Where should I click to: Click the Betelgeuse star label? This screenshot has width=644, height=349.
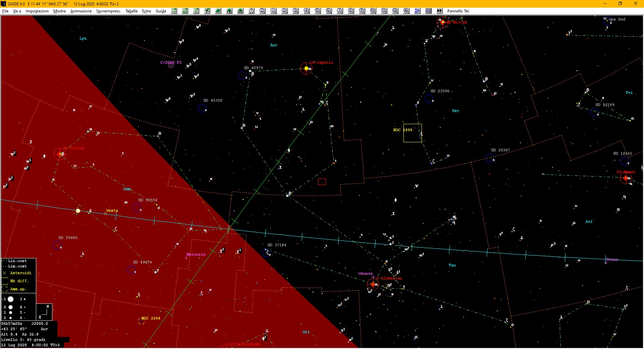coord(245,344)
